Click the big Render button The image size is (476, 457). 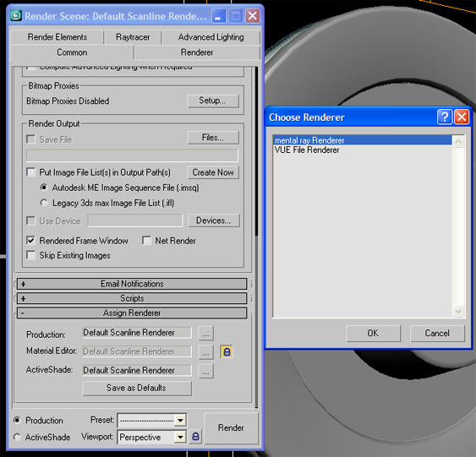[231, 428]
